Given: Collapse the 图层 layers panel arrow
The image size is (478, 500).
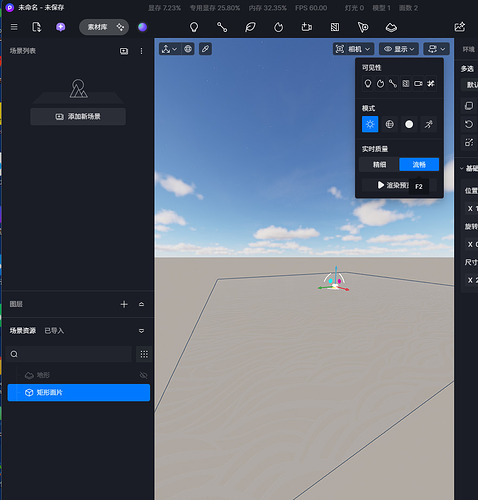Looking at the screenshot, I should coord(141,304).
